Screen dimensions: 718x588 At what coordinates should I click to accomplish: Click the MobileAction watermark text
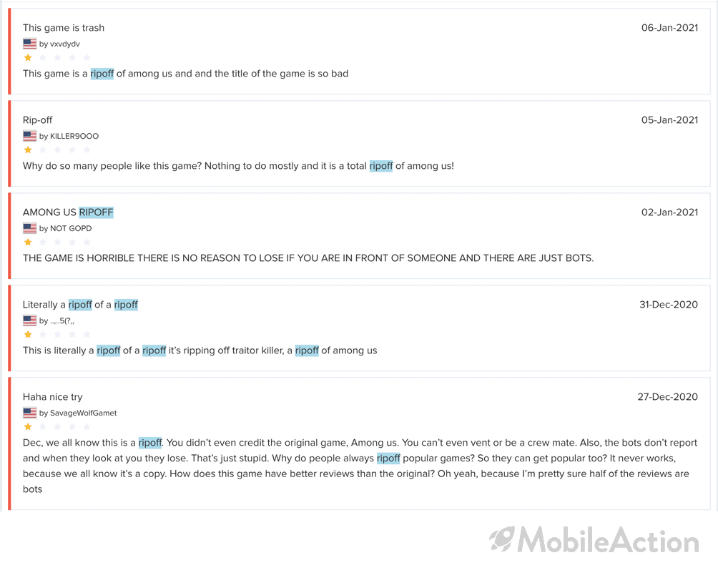(608, 540)
